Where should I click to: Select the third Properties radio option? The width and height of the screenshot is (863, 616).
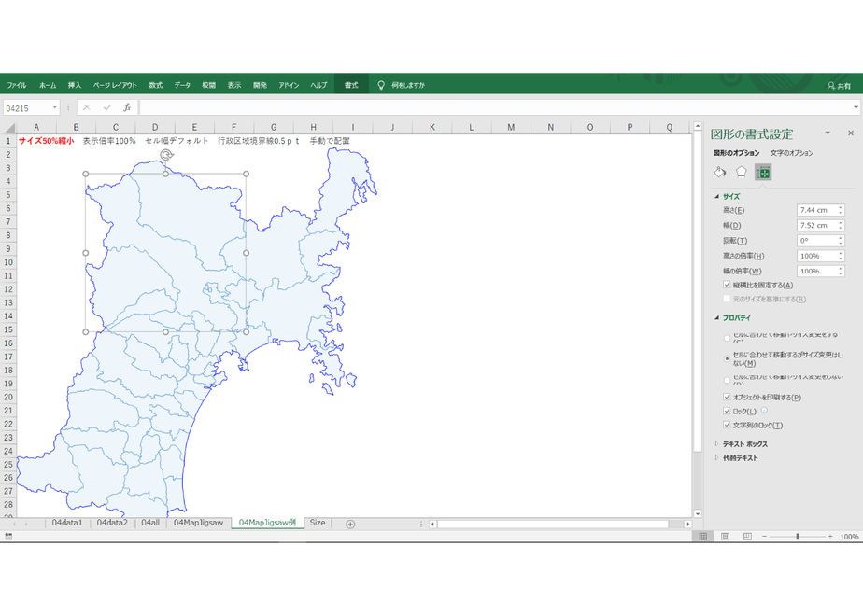(727, 380)
